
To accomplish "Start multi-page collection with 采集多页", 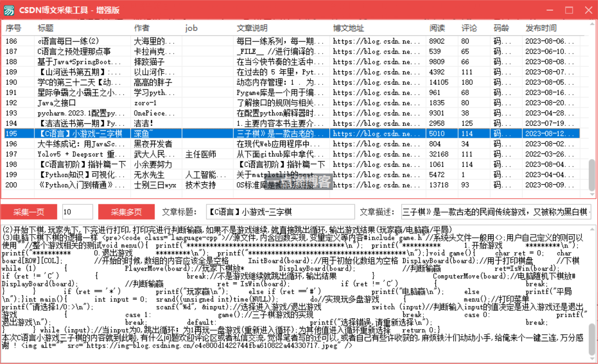I will pos(126,212).
